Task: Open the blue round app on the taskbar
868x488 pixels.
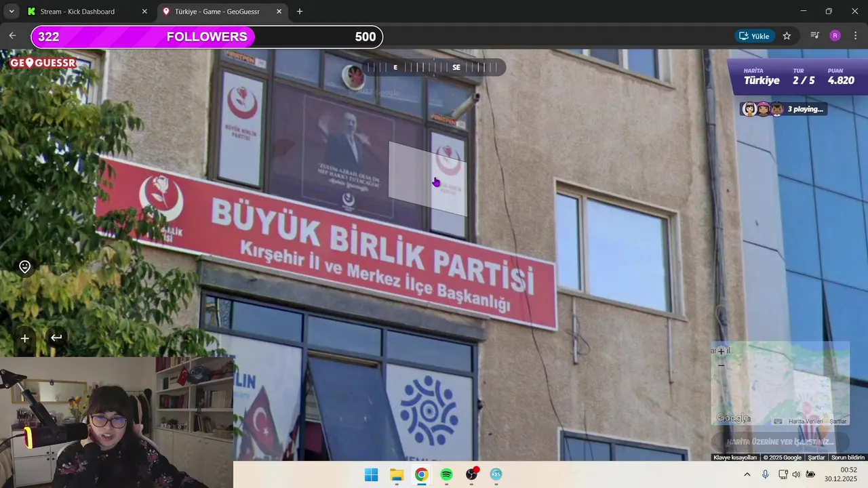Action: click(x=496, y=474)
